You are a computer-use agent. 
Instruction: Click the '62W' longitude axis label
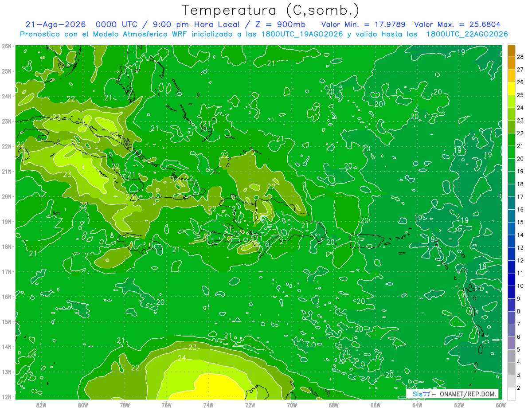459,405
